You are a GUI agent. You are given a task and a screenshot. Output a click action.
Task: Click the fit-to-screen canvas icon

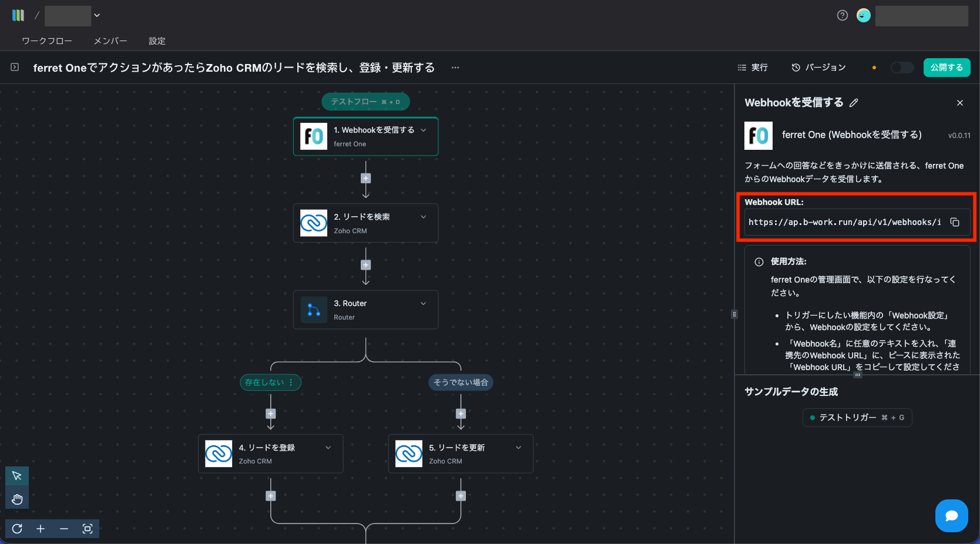coord(88,529)
